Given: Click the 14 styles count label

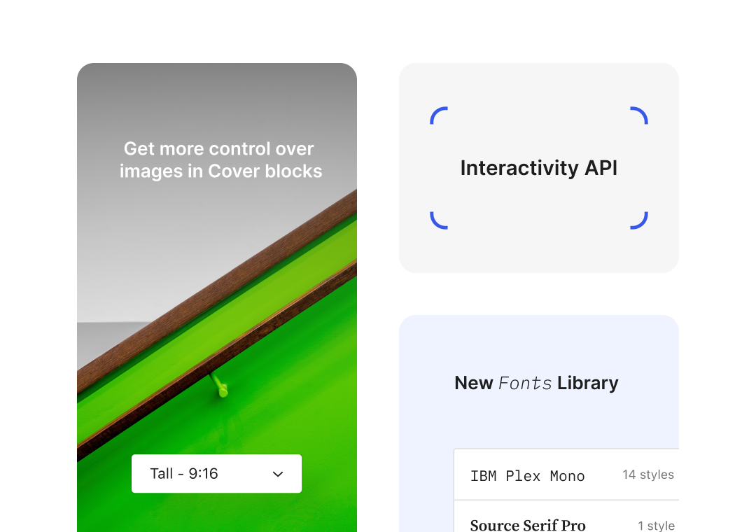Looking at the screenshot, I should point(648,475).
